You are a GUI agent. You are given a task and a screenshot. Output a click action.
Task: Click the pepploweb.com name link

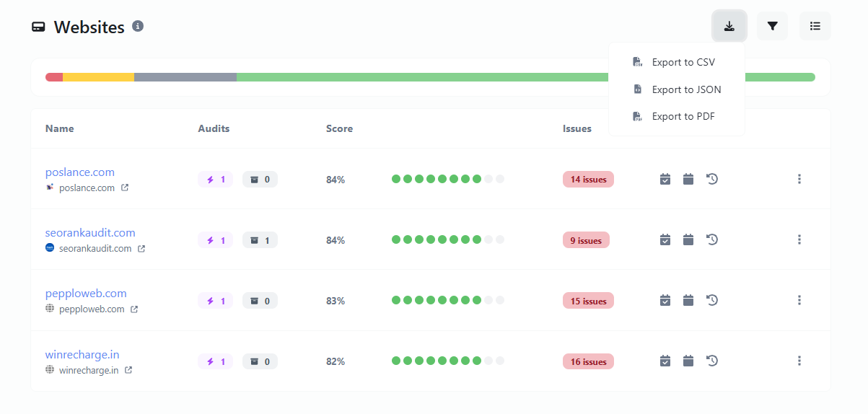[86, 293]
